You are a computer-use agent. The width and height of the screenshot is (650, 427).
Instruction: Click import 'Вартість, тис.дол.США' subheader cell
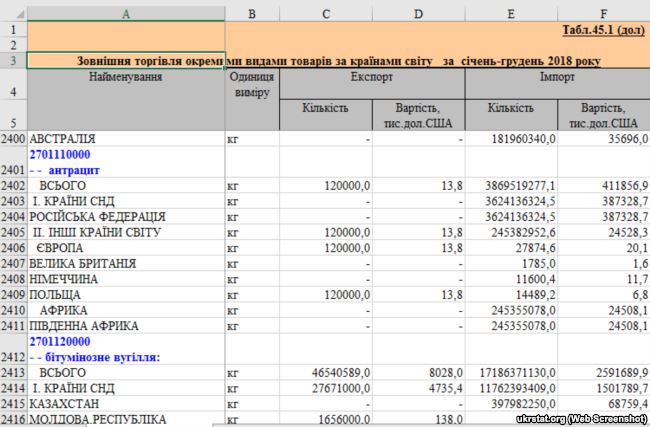coord(604,115)
